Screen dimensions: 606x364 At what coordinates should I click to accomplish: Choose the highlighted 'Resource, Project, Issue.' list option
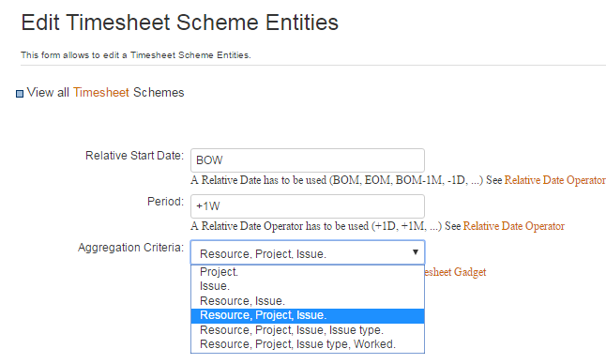point(308,316)
